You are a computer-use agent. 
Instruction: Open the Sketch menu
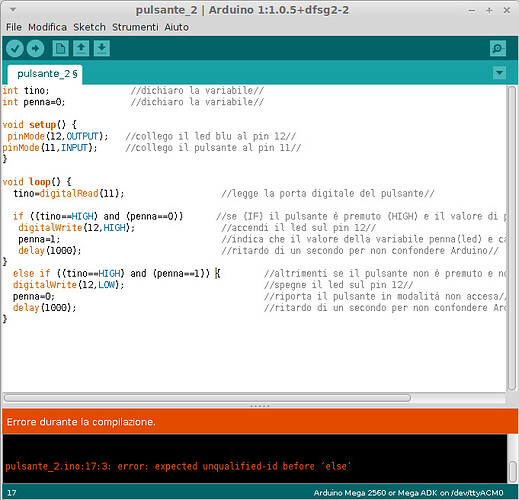[x=89, y=27]
